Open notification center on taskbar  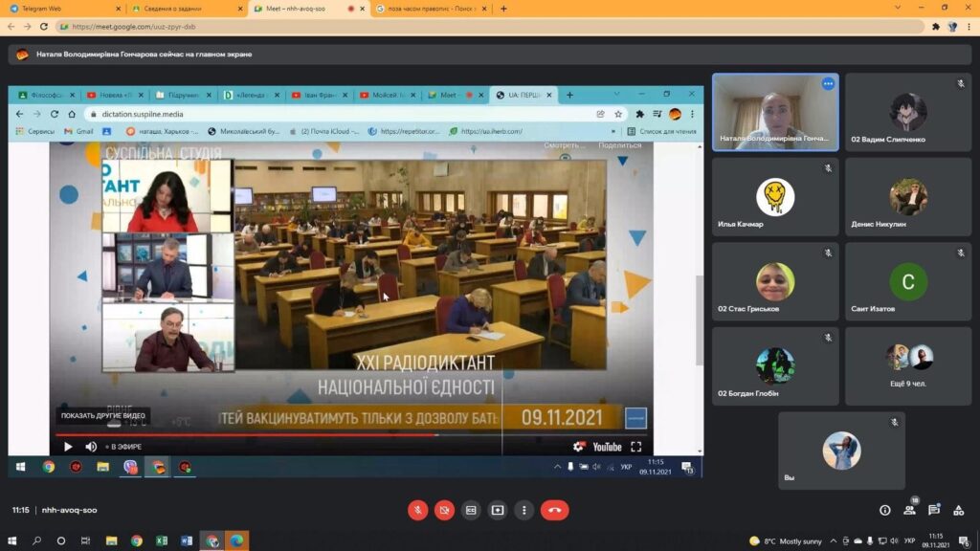(965, 541)
